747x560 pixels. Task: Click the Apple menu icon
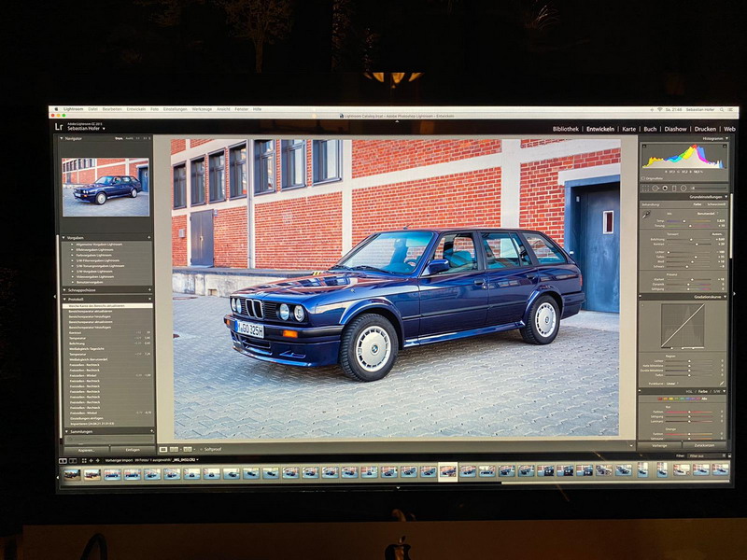click(x=55, y=109)
